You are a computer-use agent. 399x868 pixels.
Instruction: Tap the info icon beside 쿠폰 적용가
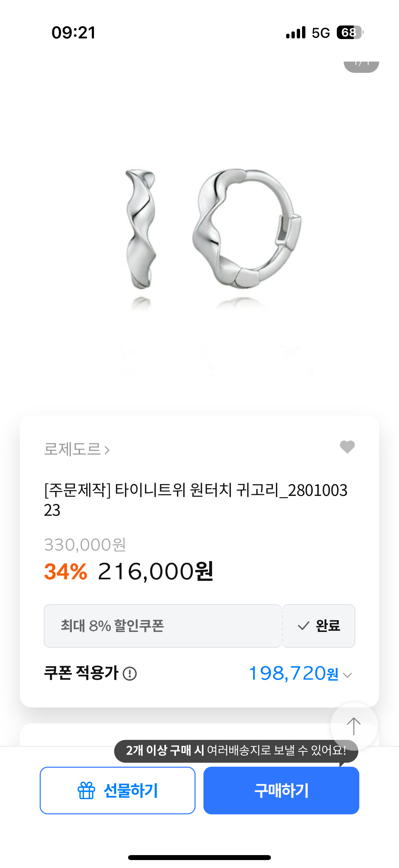pyautogui.click(x=130, y=674)
